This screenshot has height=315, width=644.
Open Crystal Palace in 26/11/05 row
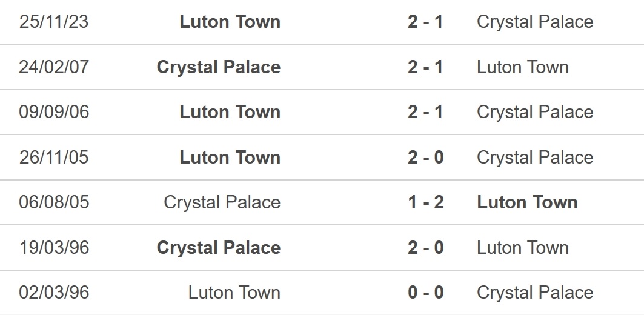tap(535, 157)
